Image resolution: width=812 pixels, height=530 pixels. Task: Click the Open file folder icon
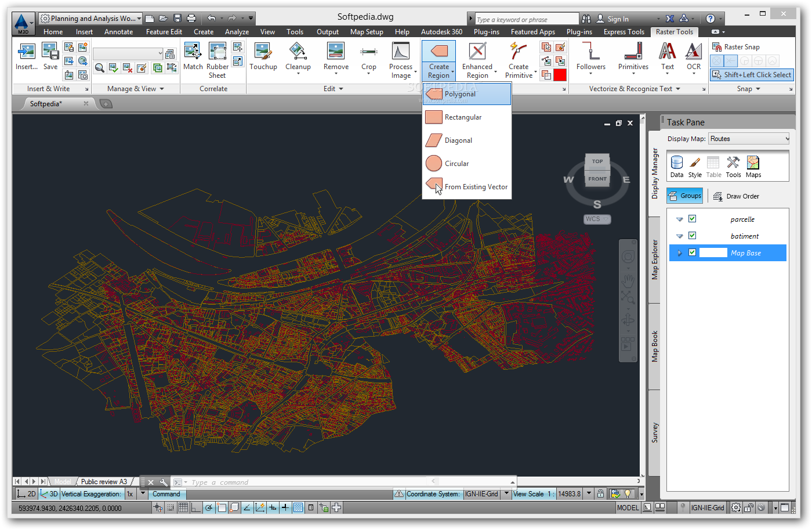pos(164,19)
